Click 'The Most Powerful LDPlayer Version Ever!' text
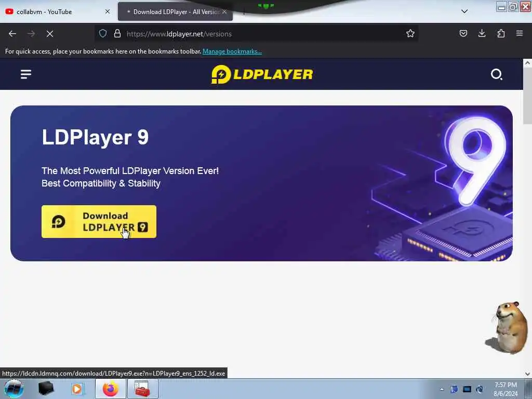The width and height of the screenshot is (532, 399). tap(130, 170)
